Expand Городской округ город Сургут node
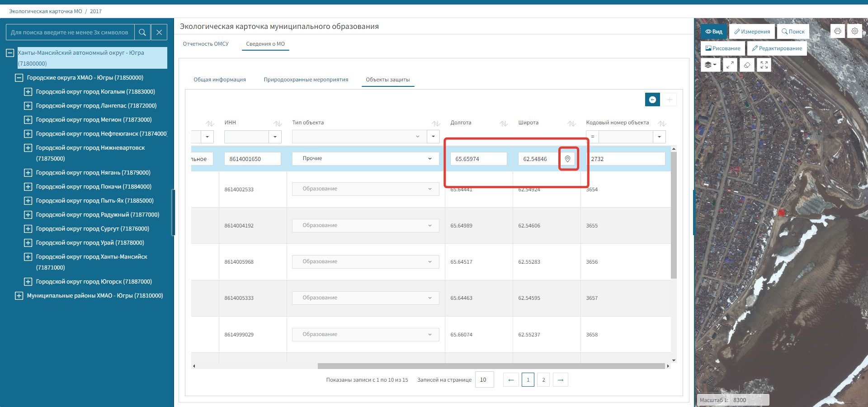 pos(28,229)
